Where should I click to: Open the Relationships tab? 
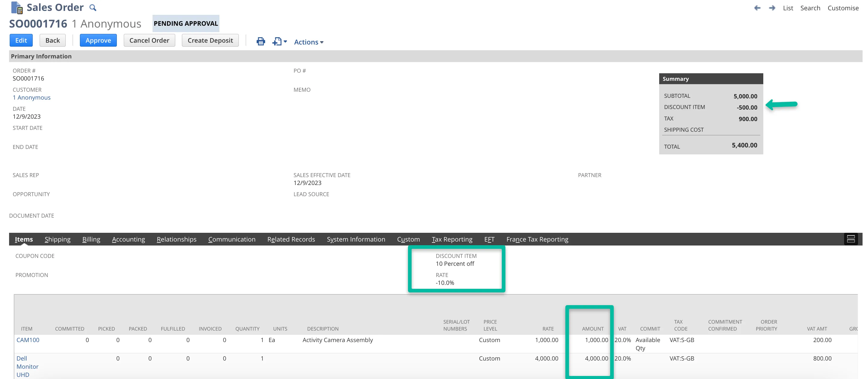click(176, 239)
